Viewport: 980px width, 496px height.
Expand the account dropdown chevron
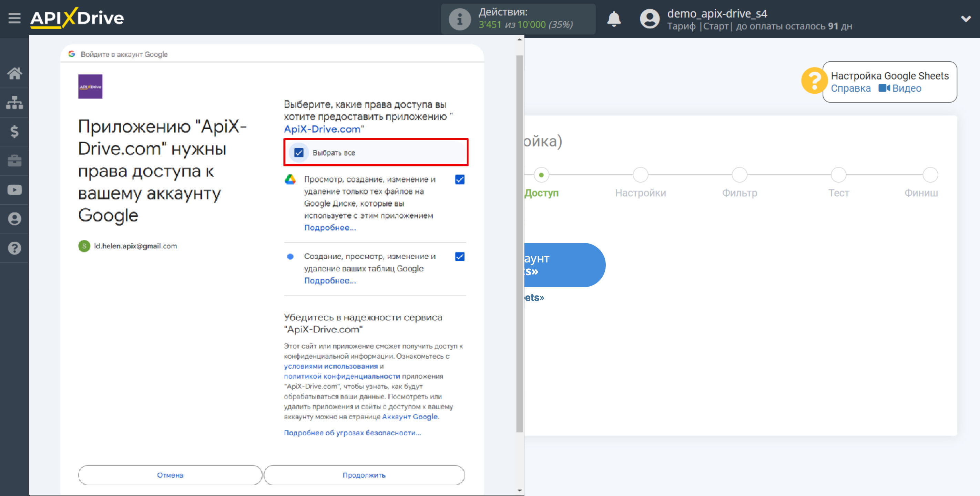coord(966,19)
